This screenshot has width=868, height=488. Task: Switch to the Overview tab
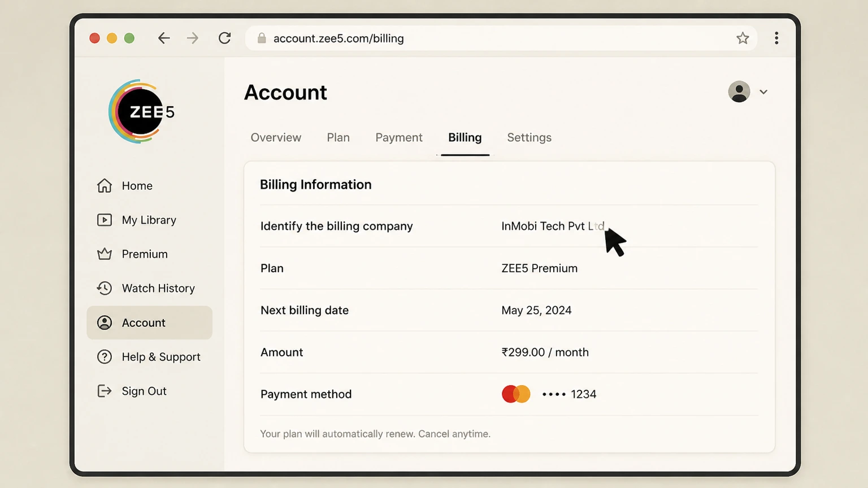[276, 137]
